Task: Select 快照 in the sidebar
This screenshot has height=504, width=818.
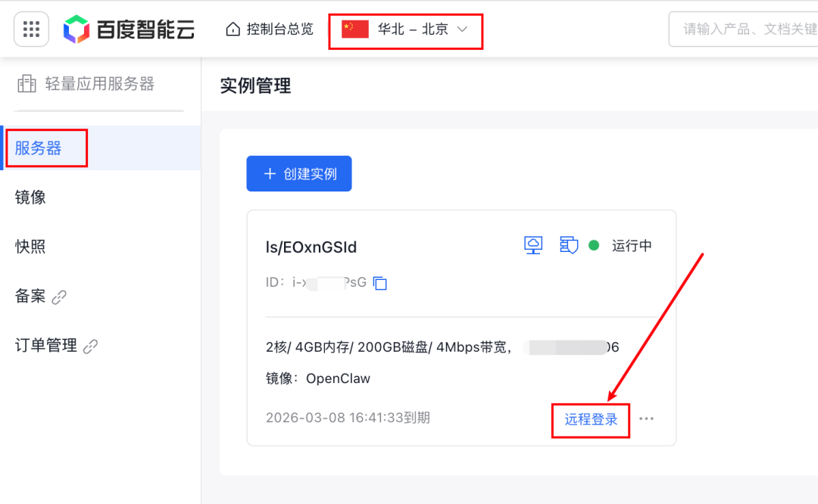Action: [x=30, y=246]
